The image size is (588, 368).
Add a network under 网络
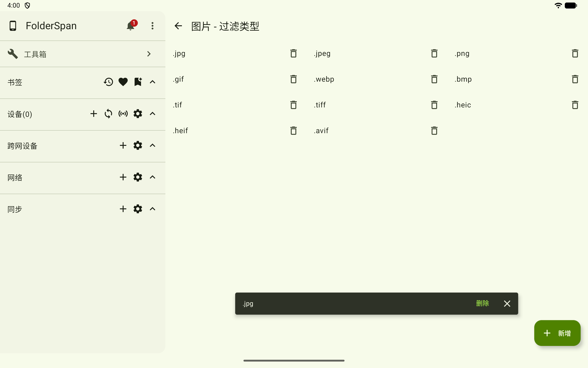tap(123, 177)
